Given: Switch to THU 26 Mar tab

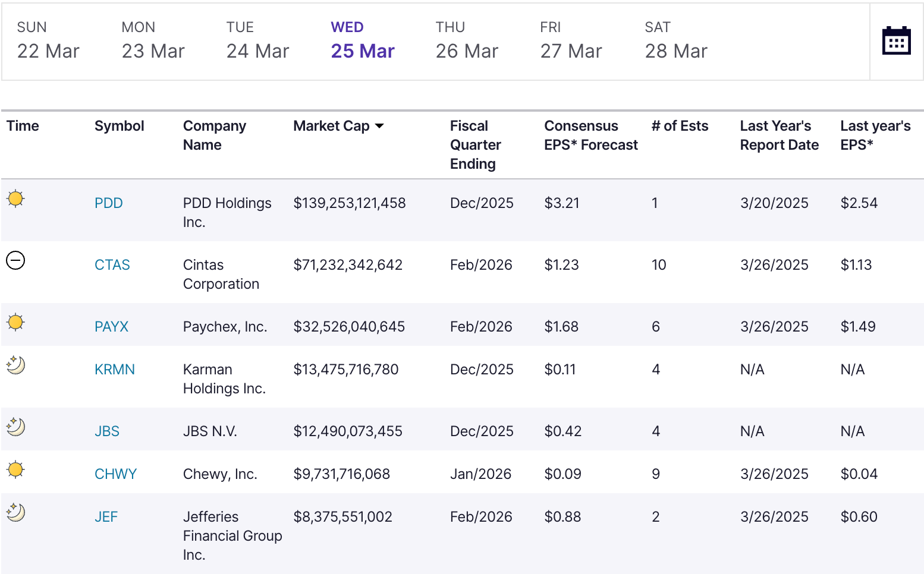Looking at the screenshot, I should [x=467, y=41].
